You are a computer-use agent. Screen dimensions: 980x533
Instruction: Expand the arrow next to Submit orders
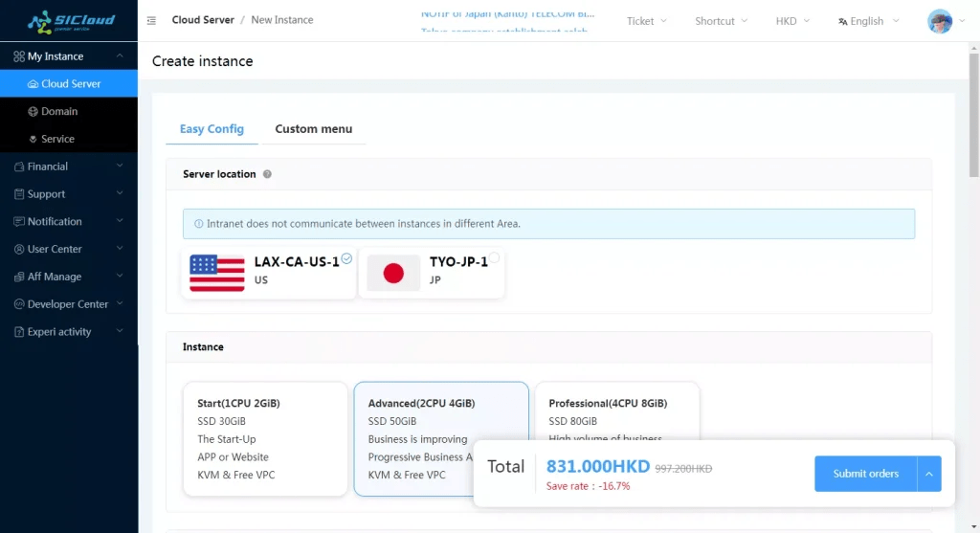pos(929,474)
